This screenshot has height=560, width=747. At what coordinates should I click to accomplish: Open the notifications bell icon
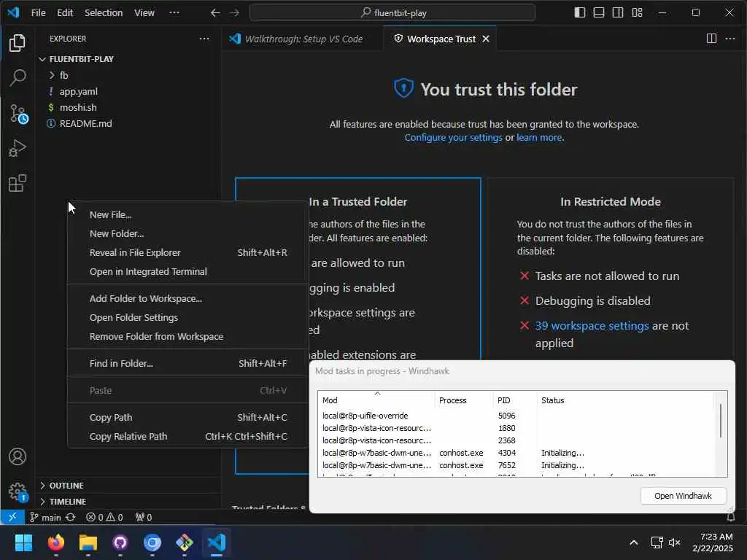[731, 517]
